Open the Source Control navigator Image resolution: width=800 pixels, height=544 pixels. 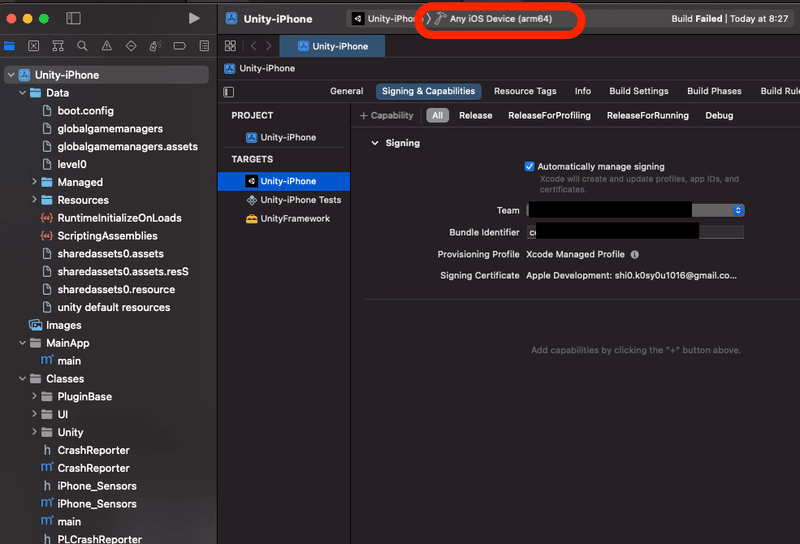click(x=34, y=46)
